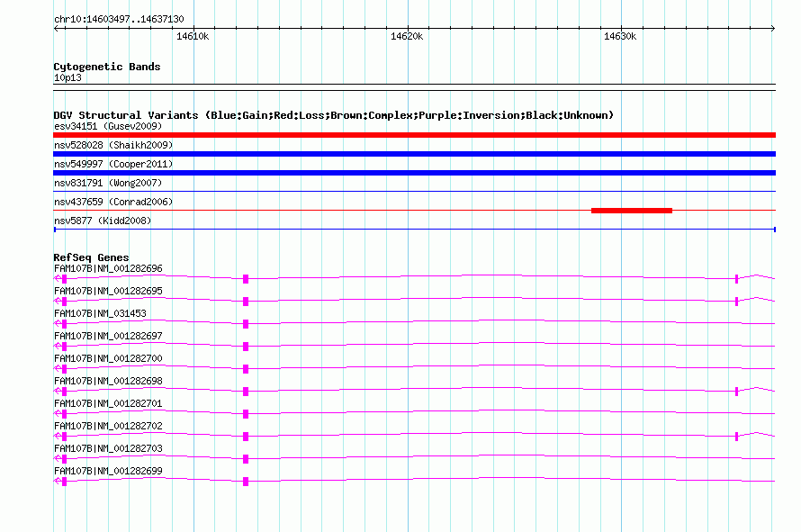Screen dimensions: 801x532
Task: Select the chr10:14603497..14637130 region label
Action: click(119, 20)
